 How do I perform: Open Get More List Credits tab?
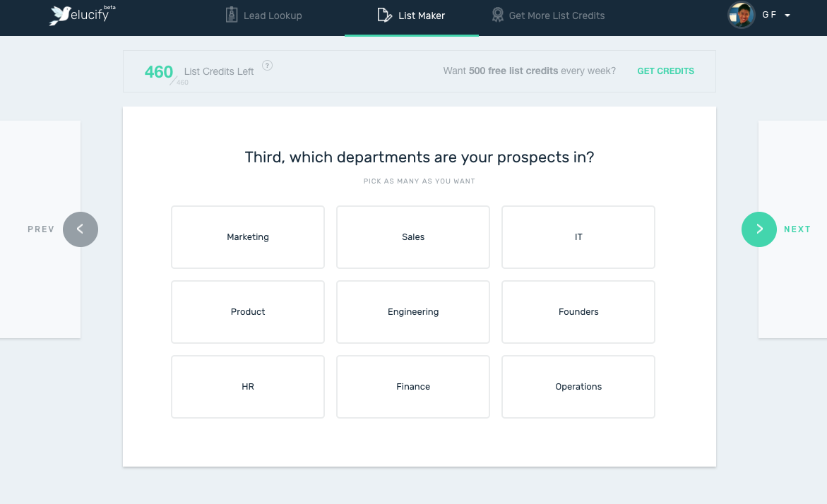point(549,16)
